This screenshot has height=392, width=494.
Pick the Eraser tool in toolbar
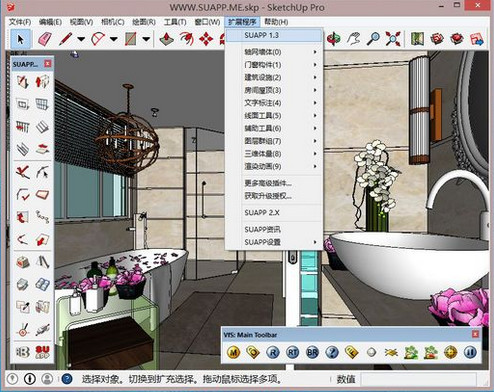coord(45,39)
